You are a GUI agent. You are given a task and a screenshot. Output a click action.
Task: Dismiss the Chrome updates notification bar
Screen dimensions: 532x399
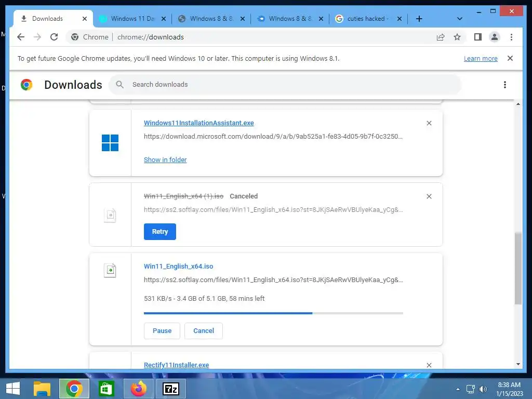pos(510,58)
